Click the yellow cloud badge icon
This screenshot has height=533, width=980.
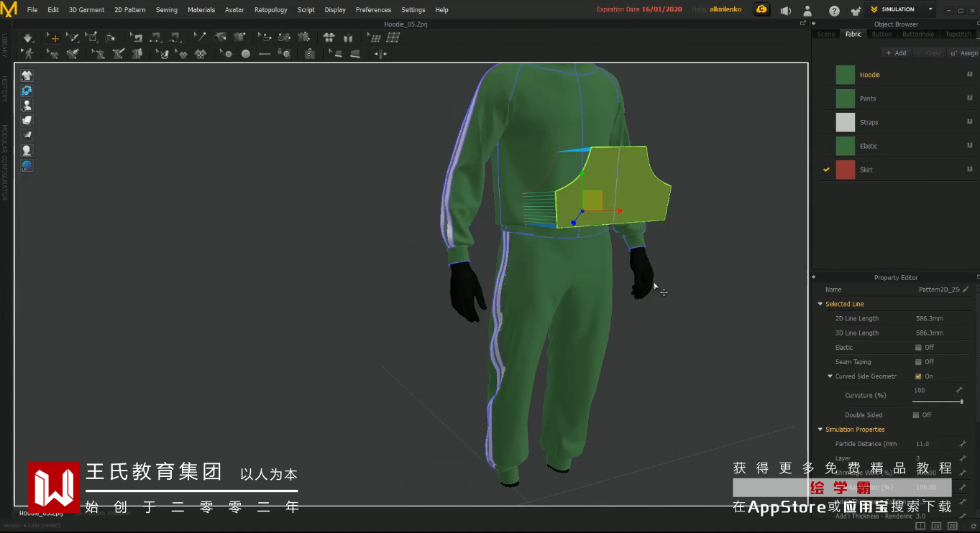pyautogui.click(x=761, y=9)
